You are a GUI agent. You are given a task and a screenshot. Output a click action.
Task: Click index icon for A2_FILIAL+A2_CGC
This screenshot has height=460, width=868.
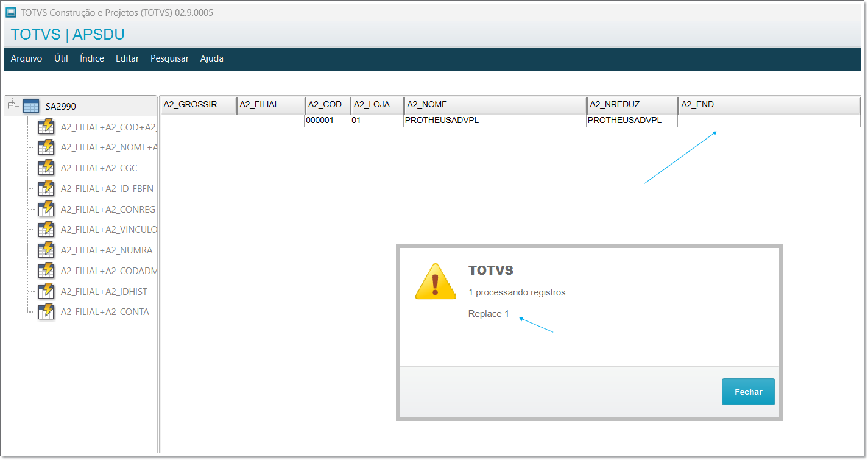point(46,168)
